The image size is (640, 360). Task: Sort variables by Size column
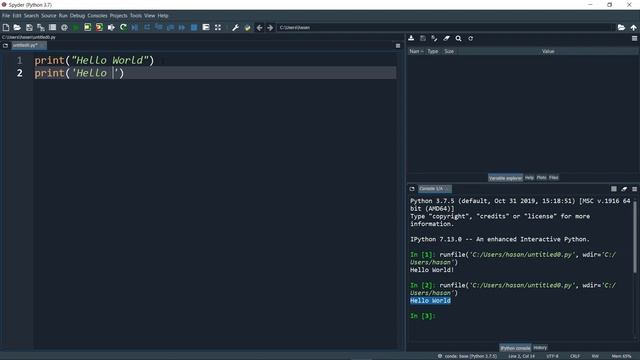coord(449,51)
